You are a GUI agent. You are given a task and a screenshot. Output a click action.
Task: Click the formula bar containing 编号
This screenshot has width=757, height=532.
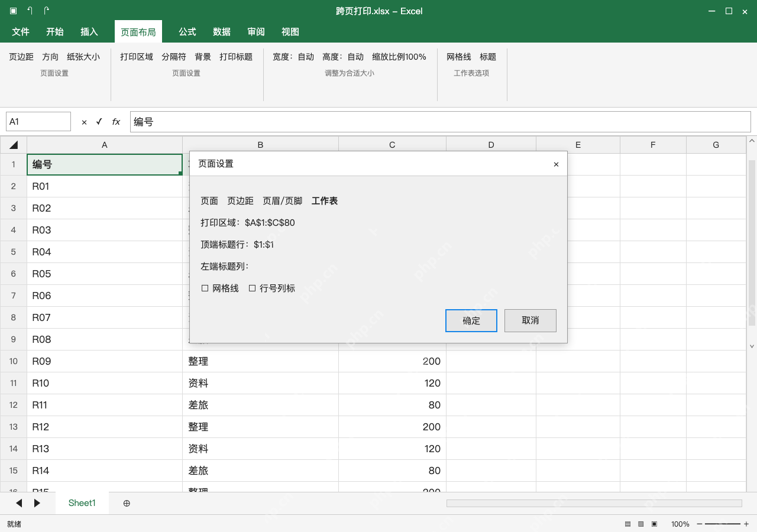(440, 122)
